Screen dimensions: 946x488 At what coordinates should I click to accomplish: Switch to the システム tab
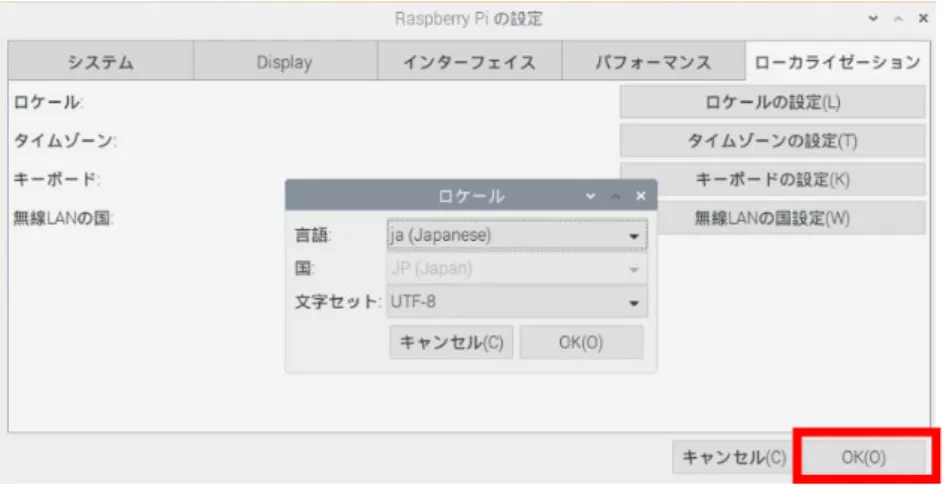[x=101, y=62]
